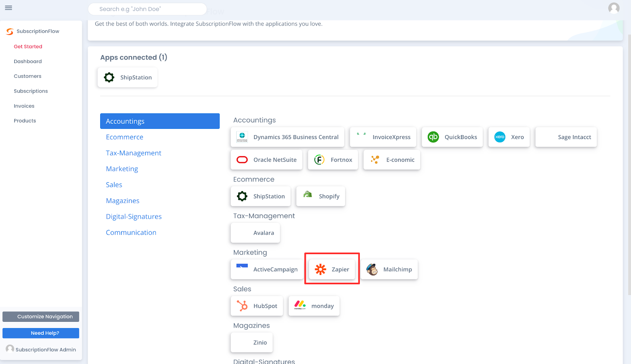This screenshot has height=364, width=631.
Task: Select the Tax-Management category
Action: click(134, 153)
